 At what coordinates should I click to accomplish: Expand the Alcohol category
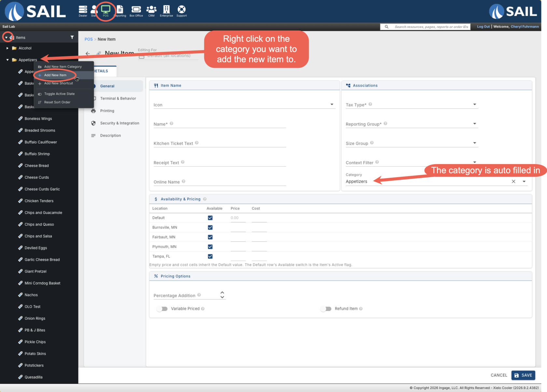coord(7,48)
